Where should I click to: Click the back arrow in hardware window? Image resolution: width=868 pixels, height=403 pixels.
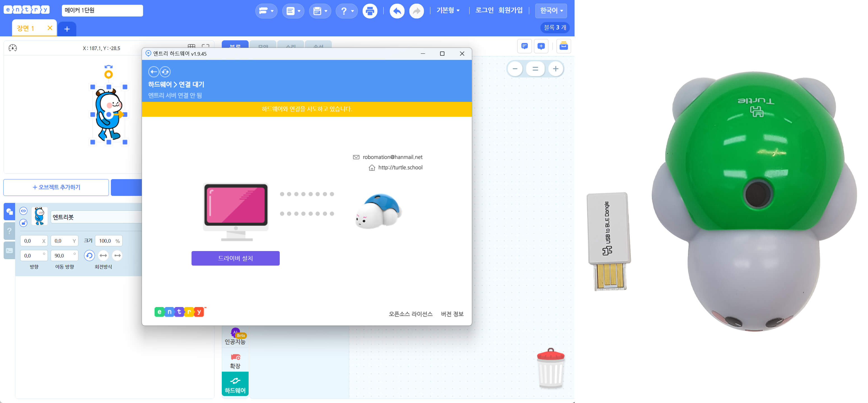[154, 72]
